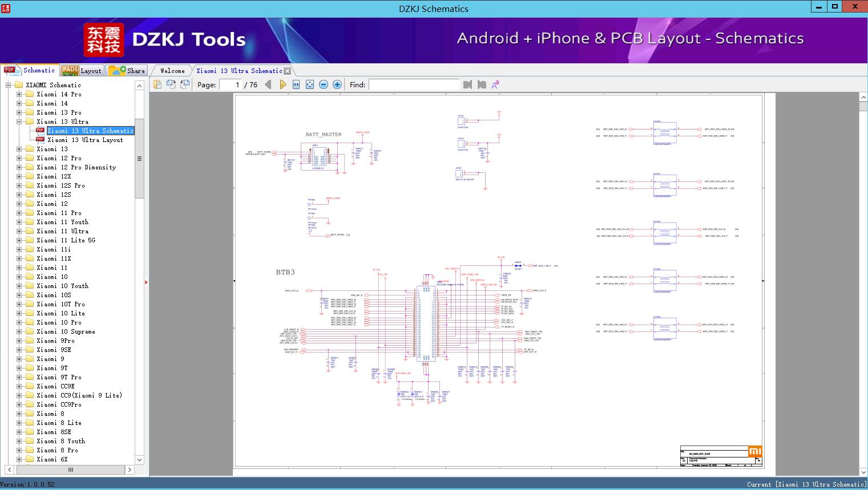Screen dimensions: 868x490
Task: Close the Xiaomi 13 Ultra Schematic tab
Action: click(x=288, y=71)
